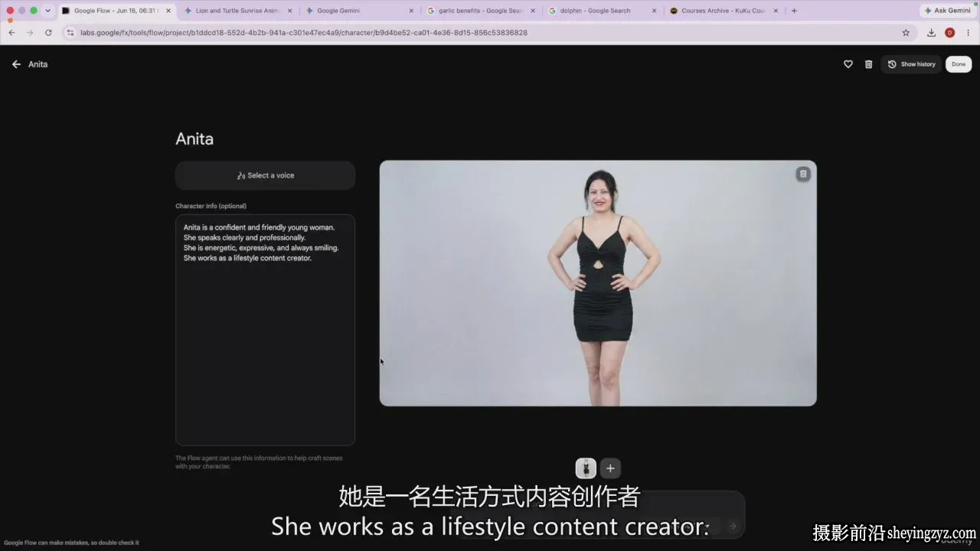
Task: Switch to Lion and Turtle Sunrise tab
Action: [237, 11]
